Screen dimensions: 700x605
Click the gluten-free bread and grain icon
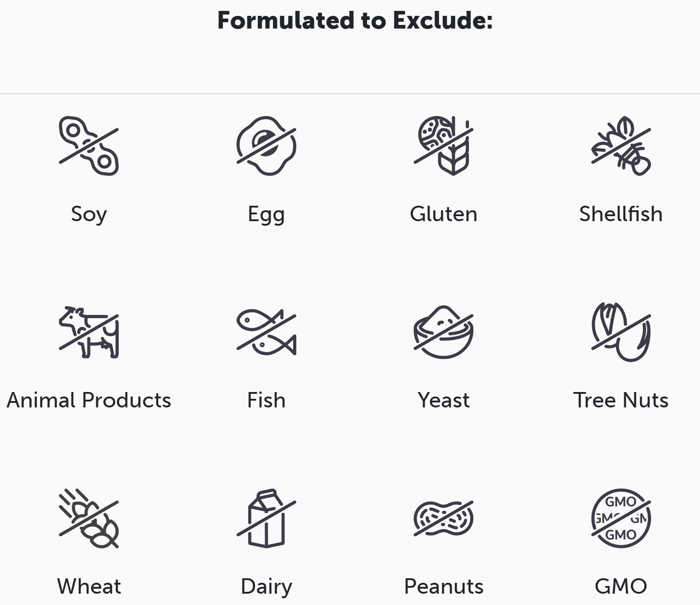(x=444, y=146)
